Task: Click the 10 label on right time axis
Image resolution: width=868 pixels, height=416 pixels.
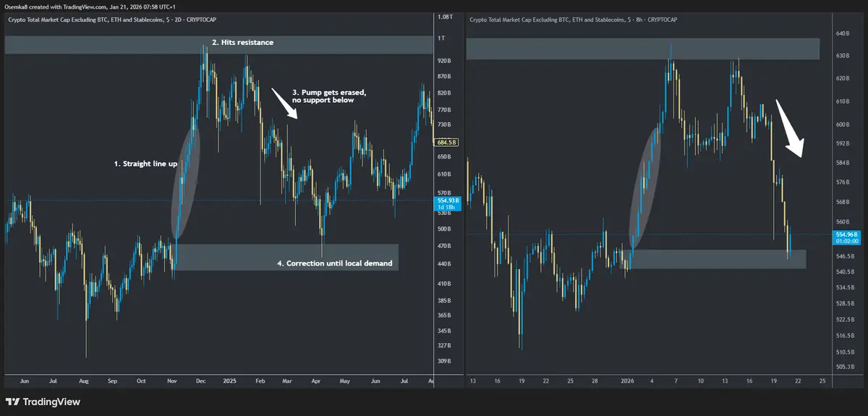Action: [x=700, y=381]
